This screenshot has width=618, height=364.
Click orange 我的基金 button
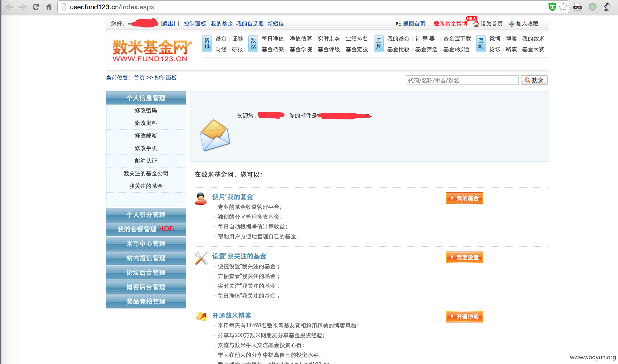(464, 198)
